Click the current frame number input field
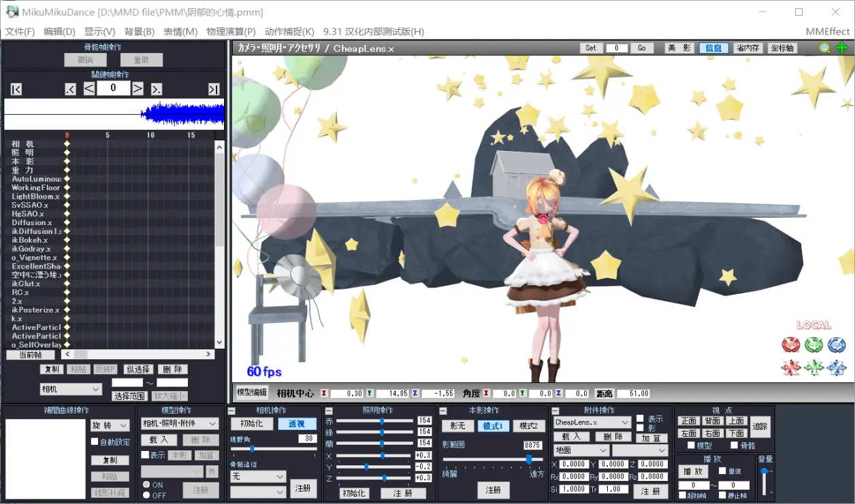This screenshot has width=855, height=504. [113, 88]
